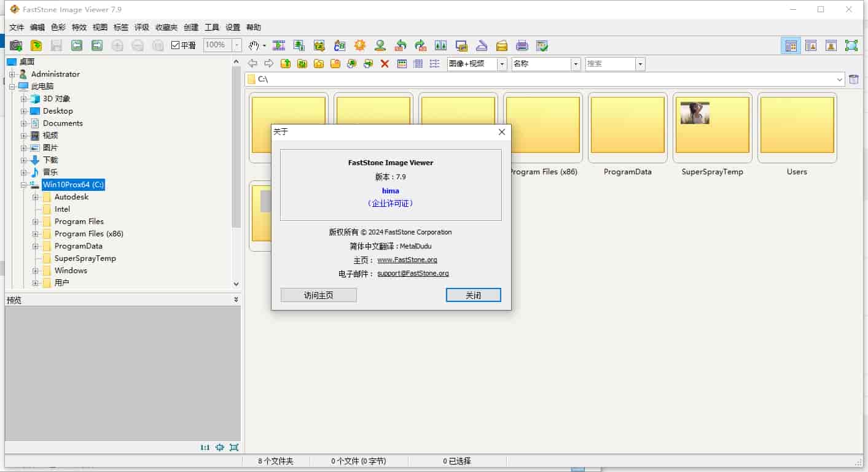Image resolution: width=868 pixels, height=472 pixels.
Task: Enter full screen view mode icon
Action: tap(851, 45)
